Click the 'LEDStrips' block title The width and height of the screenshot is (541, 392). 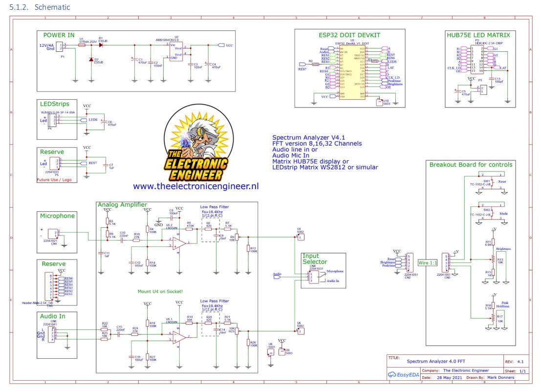(55, 104)
